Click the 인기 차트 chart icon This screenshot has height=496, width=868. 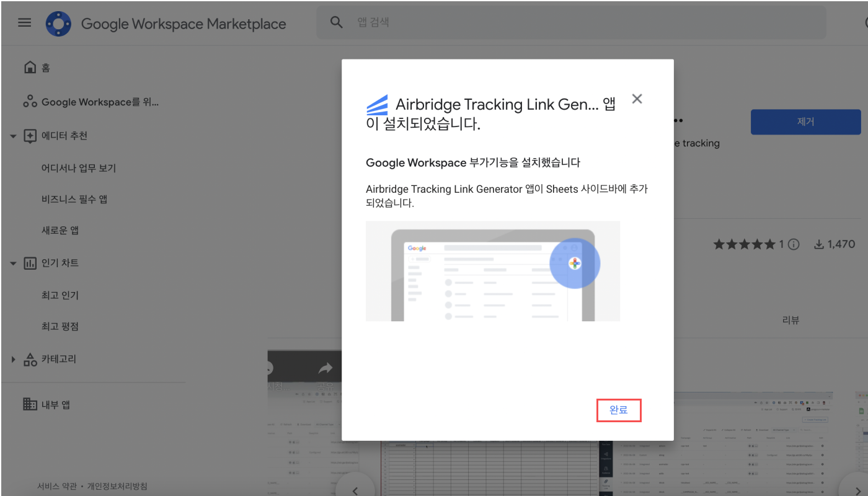[30, 263]
